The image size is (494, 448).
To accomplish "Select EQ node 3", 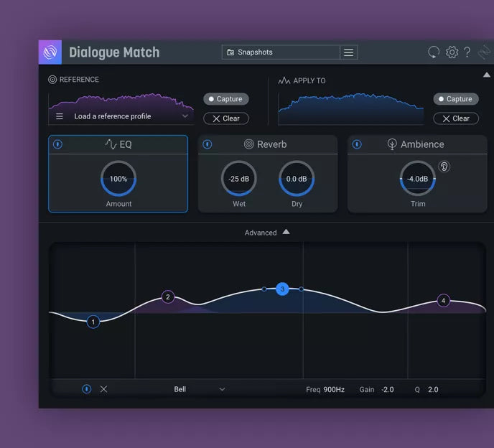I will [x=282, y=289].
